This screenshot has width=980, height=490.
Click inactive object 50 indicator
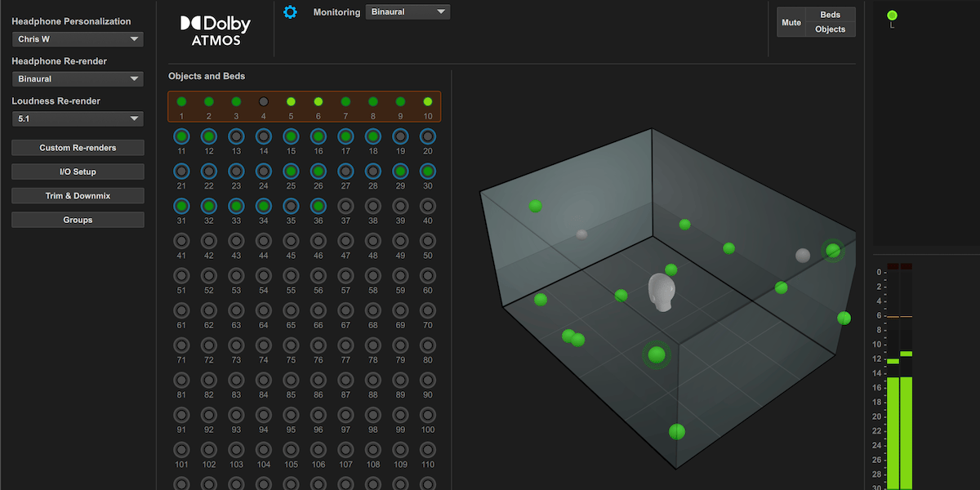(428, 242)
